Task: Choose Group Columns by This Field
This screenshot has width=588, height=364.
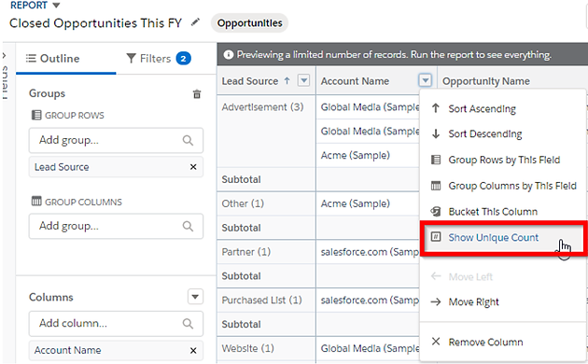Action: 502,186
